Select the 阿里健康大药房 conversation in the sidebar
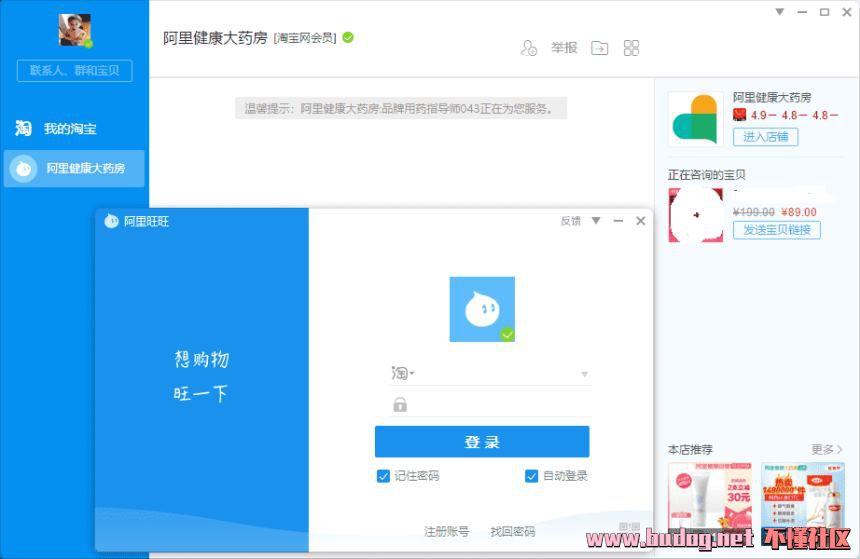Image resolution: width=860 pixels, height=559 pixels. pyautogui.click(x=75, y=168)
